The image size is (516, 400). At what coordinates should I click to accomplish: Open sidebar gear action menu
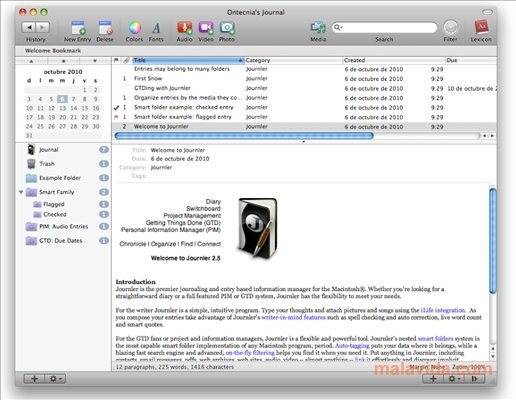pos(55,379)
